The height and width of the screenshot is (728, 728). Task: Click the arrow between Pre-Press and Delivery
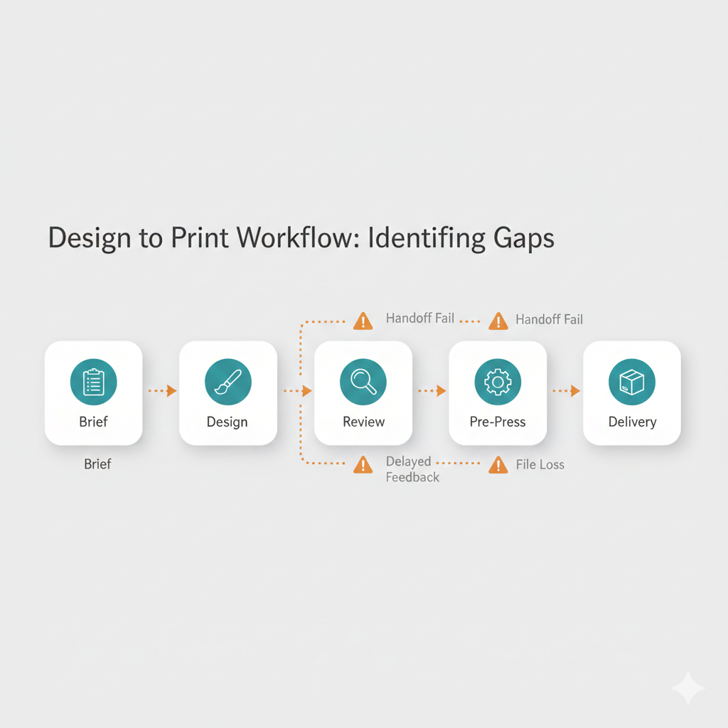566,390
